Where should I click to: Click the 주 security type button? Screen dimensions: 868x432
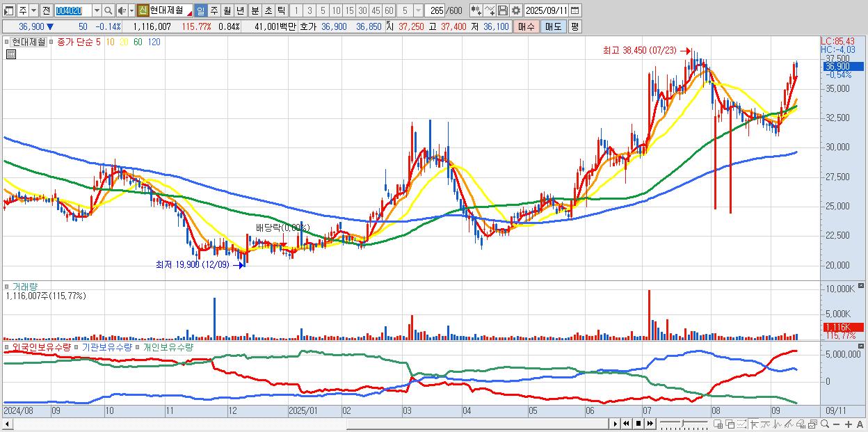click(x=23, y=10)
